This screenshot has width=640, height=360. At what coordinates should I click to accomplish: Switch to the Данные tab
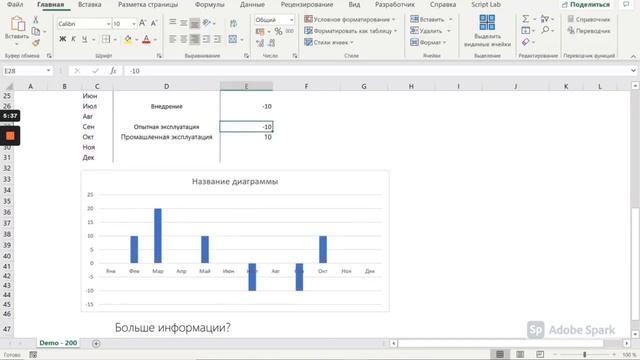[252, 4]
